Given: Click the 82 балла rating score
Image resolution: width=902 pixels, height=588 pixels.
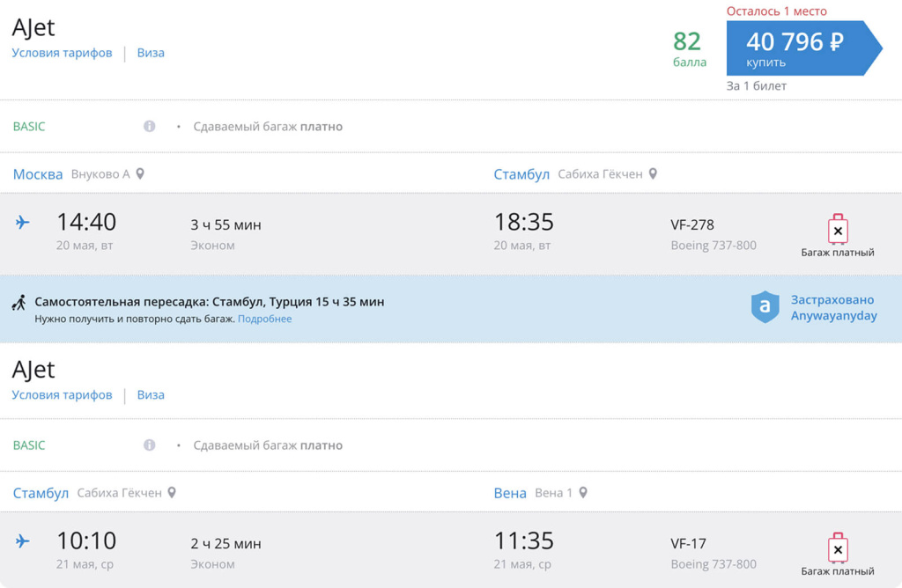Looking at the screenshot, I should coord(689,48).
